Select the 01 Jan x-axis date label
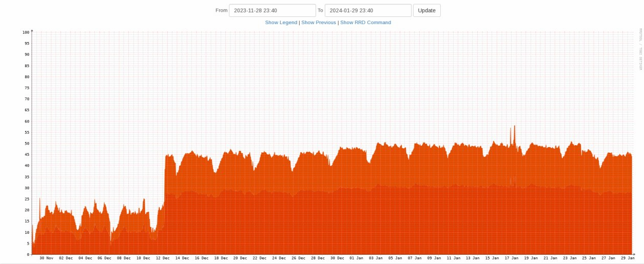Screen dimensions: 644x264 356,258
